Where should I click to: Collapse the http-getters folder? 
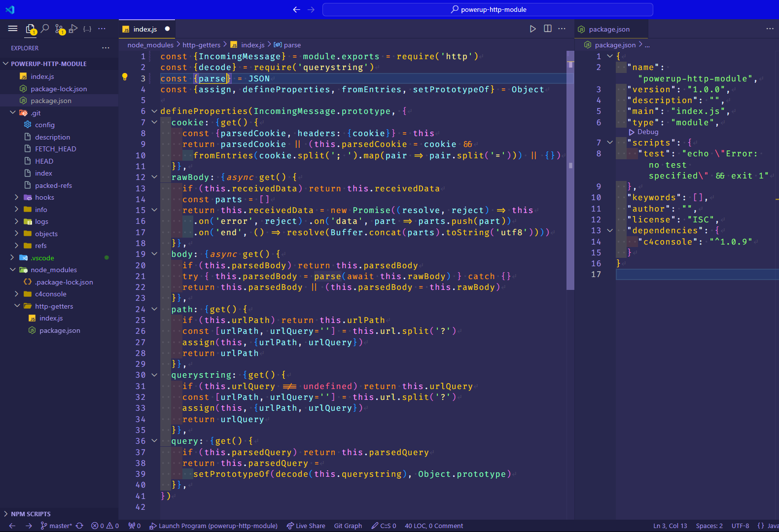(x=17, y=306)
